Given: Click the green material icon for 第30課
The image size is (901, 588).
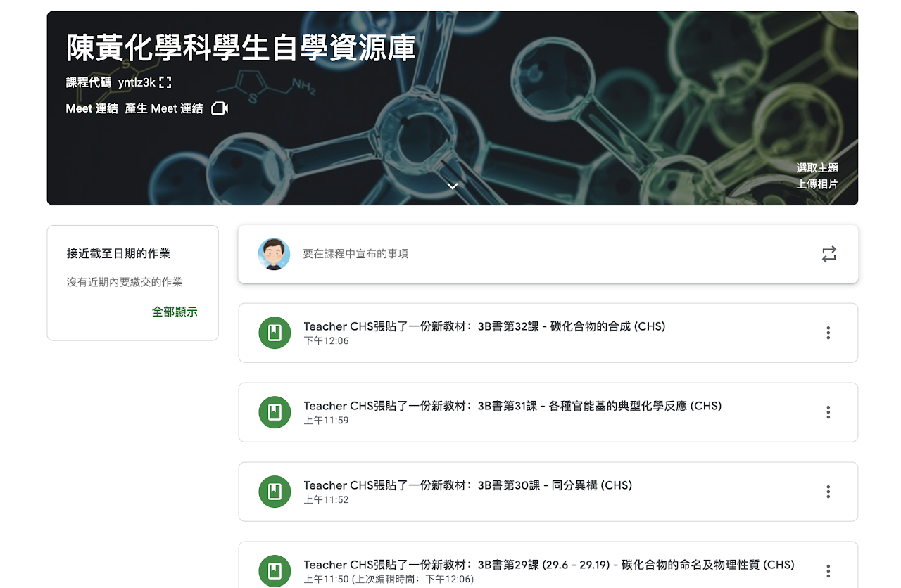Looking at the screenshot, I should (275, 492).
